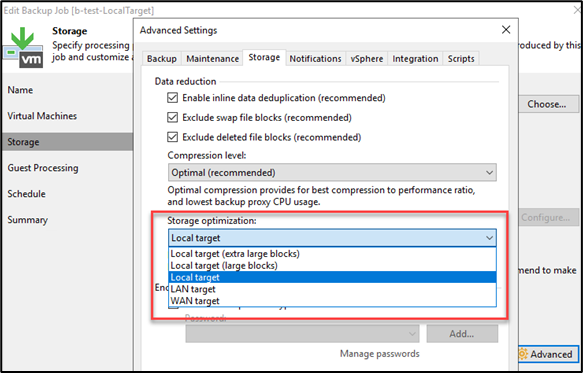
Task: Choose Local target (extra large blocks) option
Action: 332,254
